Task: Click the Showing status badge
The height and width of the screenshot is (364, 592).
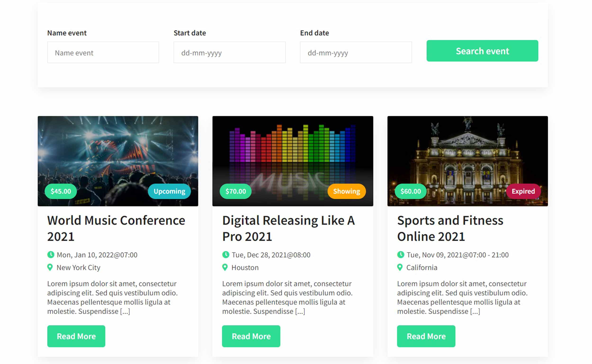Action: (x=346, y=191)
